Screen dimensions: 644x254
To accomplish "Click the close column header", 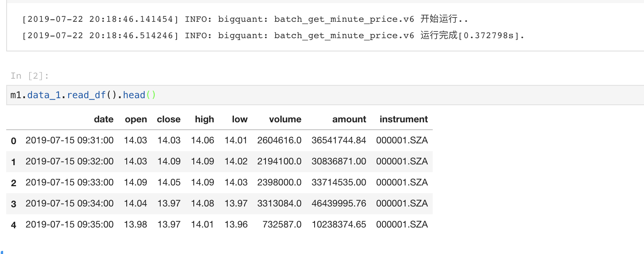I will pos(168,119).
